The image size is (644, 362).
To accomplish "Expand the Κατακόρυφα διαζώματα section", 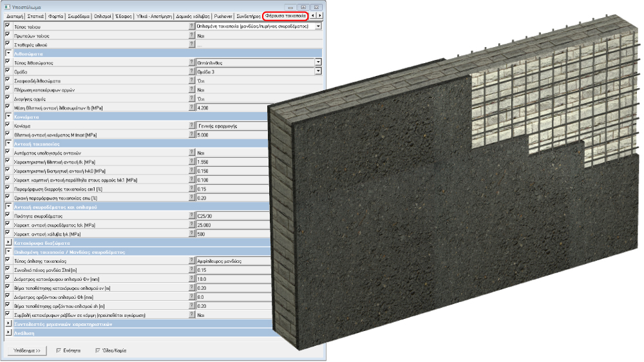I will [8, 243].
